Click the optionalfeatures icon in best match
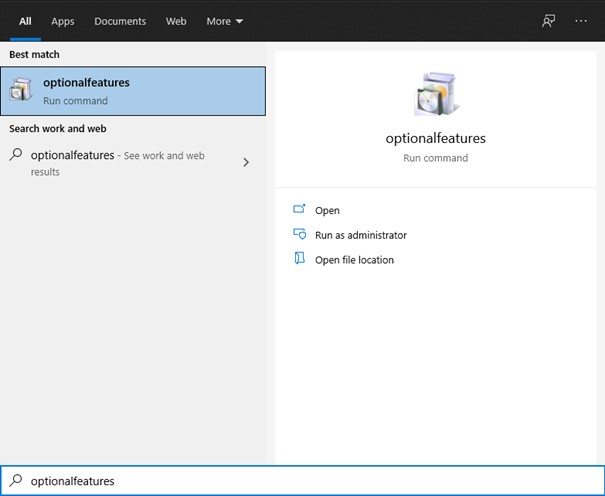This screenshot has height=496, width=605. pyautogui.click(x=20, y=89)
